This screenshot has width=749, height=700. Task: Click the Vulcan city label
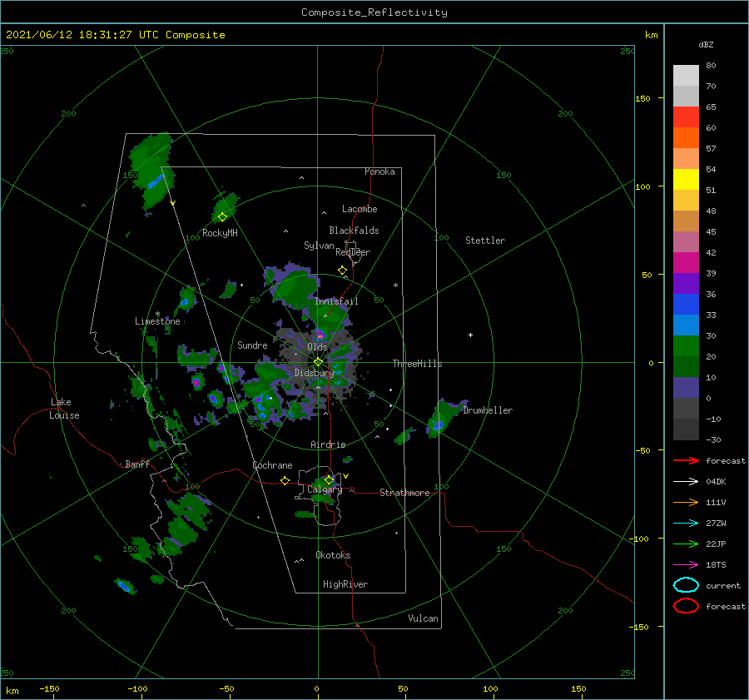[424, 618]
